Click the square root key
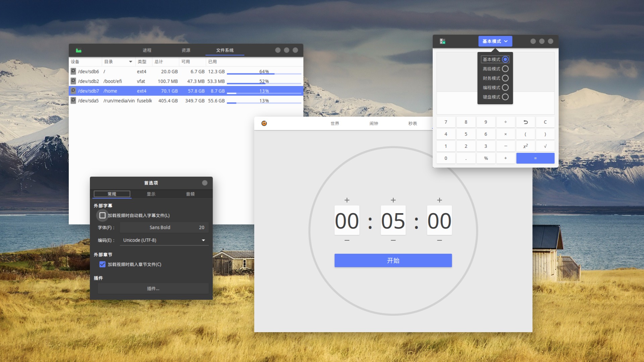The image size is (644, 362). tap(545, 146)
